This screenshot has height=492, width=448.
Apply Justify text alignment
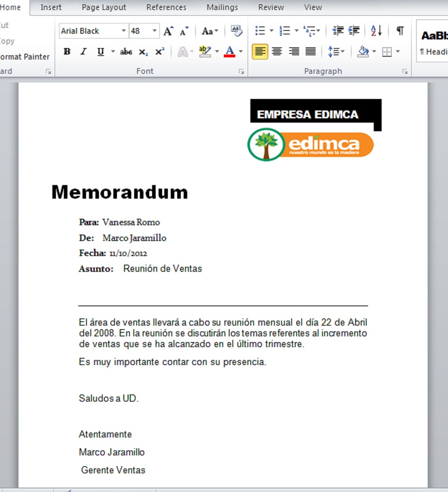point(310,51)
